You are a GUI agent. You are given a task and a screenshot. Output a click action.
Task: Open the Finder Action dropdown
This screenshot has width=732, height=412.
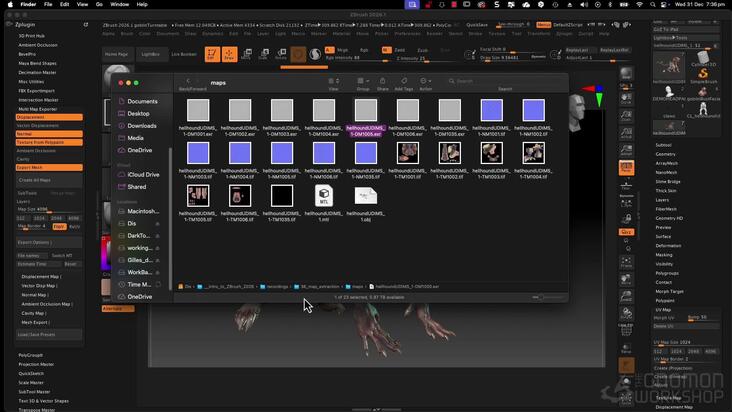click(x=425, y=81)
